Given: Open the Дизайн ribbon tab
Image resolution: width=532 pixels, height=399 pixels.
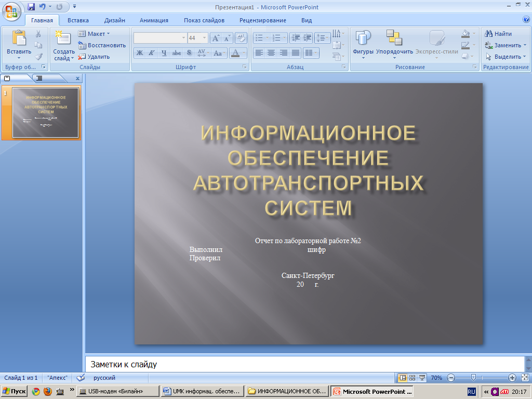Looking at the screenshot, I should [x=115, y=20].
